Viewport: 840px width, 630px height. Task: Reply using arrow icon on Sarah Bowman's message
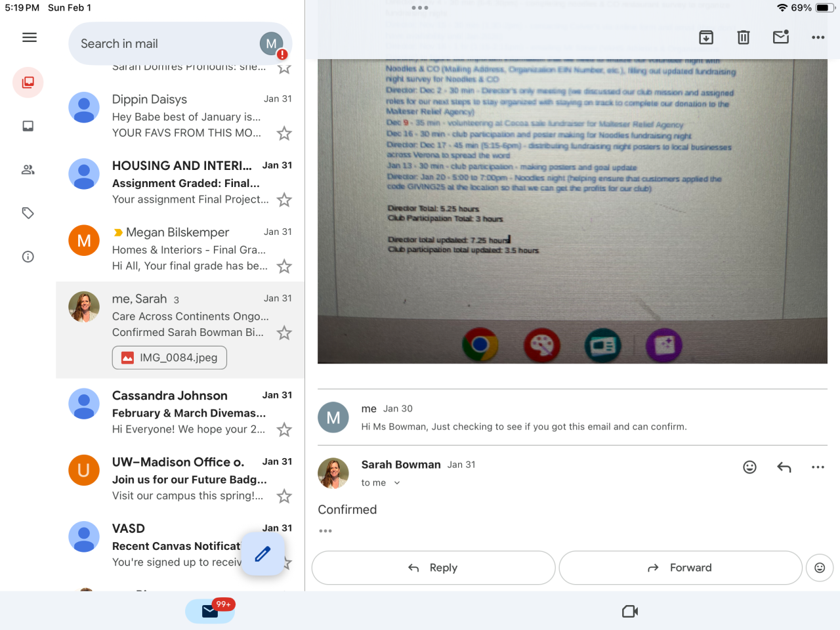[784, 467]
